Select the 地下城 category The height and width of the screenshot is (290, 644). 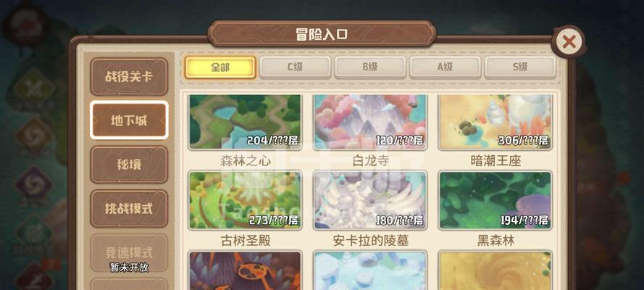point(129,120)
